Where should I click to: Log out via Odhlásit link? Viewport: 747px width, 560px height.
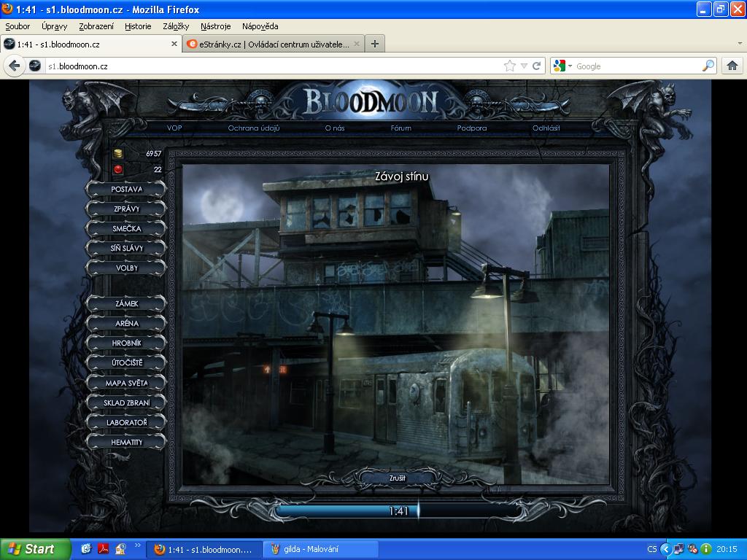(x=546, y=128)
